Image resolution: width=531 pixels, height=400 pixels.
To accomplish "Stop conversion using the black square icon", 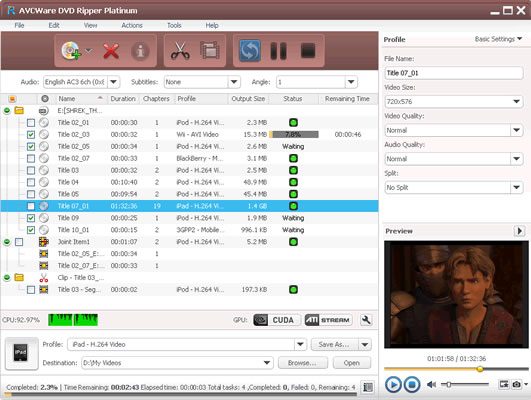I will [308, 51].
